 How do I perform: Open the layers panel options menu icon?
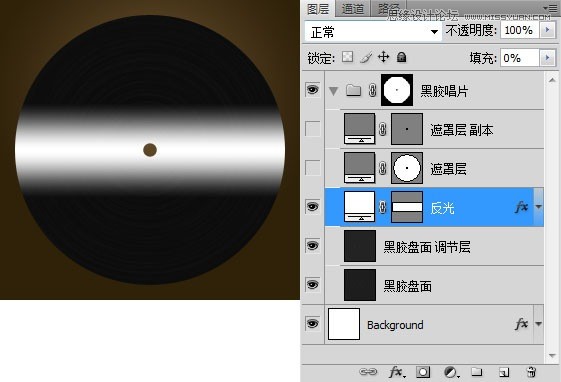coord(550,8)
